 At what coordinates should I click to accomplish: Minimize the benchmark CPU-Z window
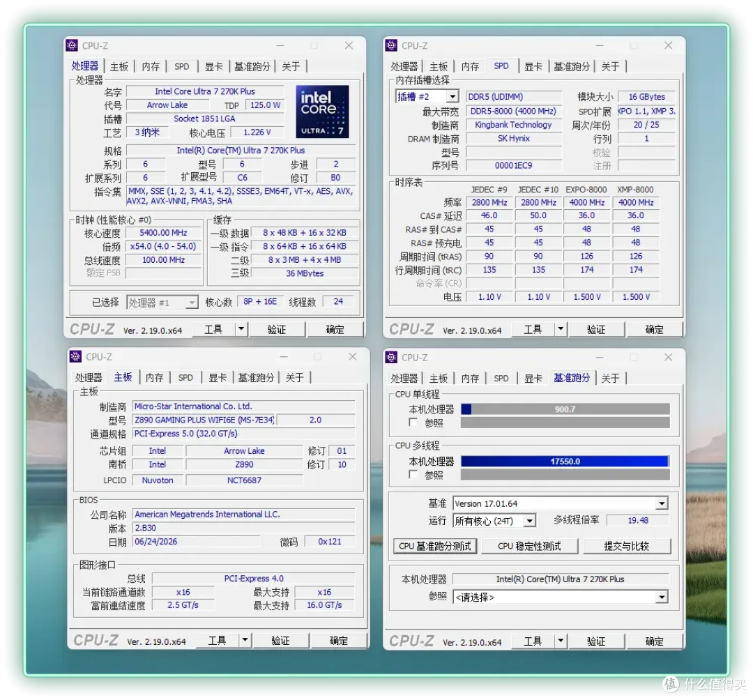tap(600, 357)
